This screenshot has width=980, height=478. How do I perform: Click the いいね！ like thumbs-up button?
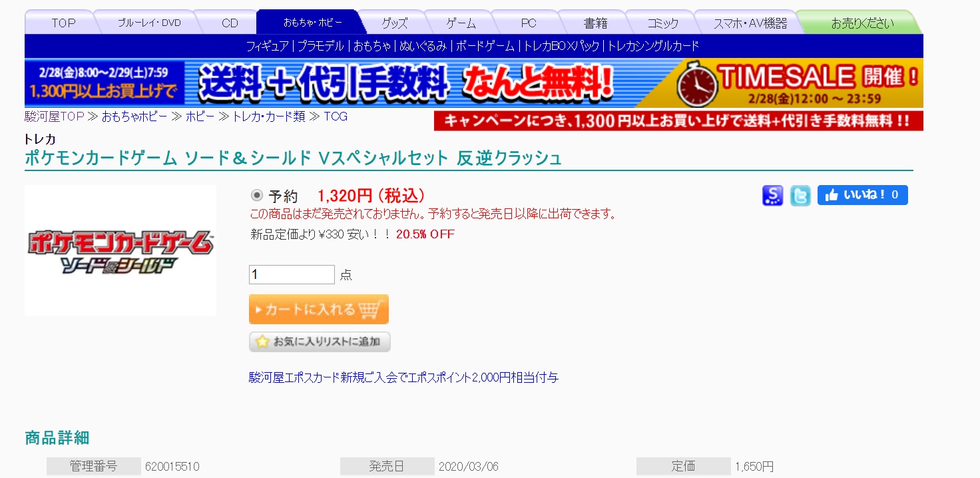(x=862, y=195)
